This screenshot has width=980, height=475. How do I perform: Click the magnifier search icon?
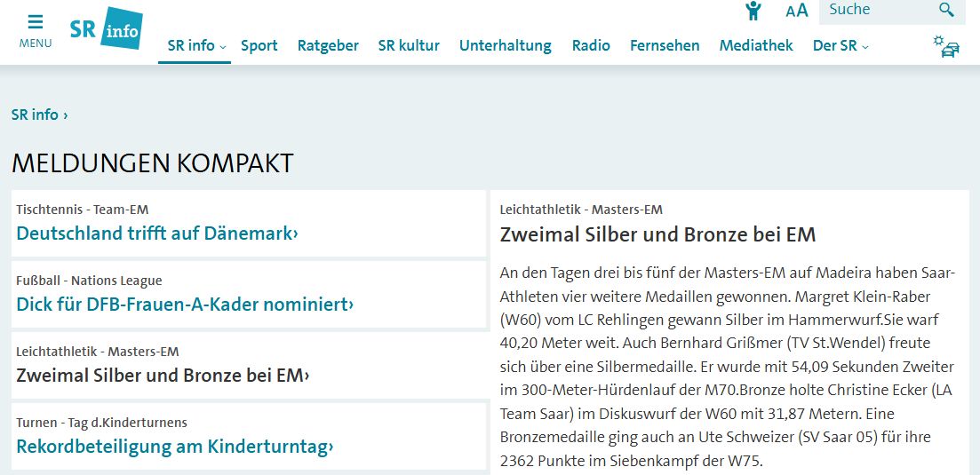[946, 11]
